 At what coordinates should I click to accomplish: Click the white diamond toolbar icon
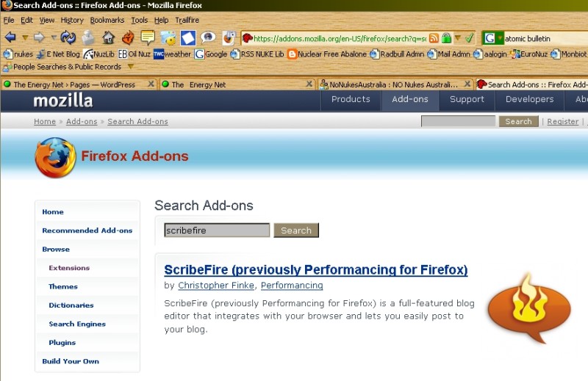[x=188, y=38]
